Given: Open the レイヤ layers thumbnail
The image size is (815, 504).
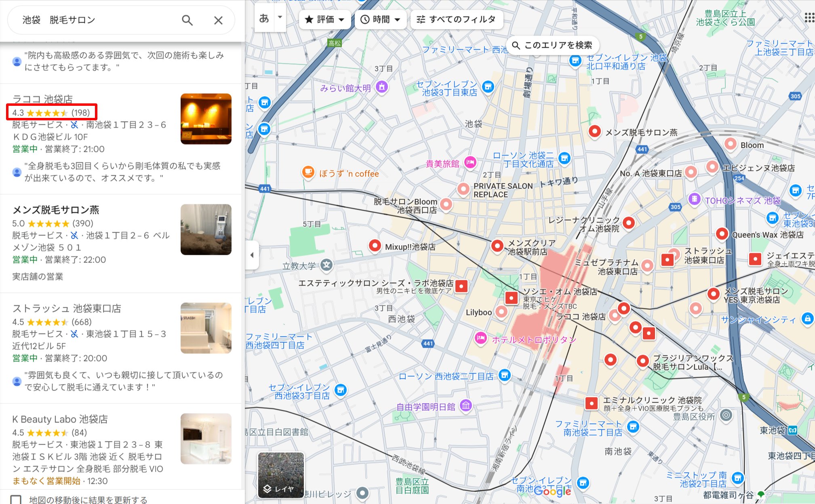Looking at the screenshot, I should [x=281, y=475].
